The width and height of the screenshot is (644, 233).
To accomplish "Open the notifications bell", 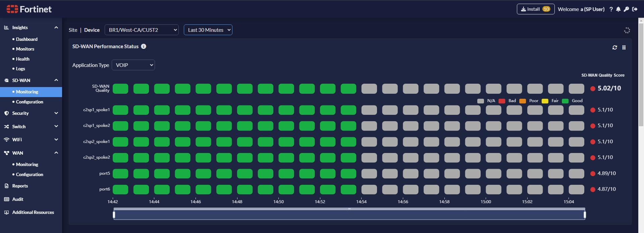I will coord(619,9).
